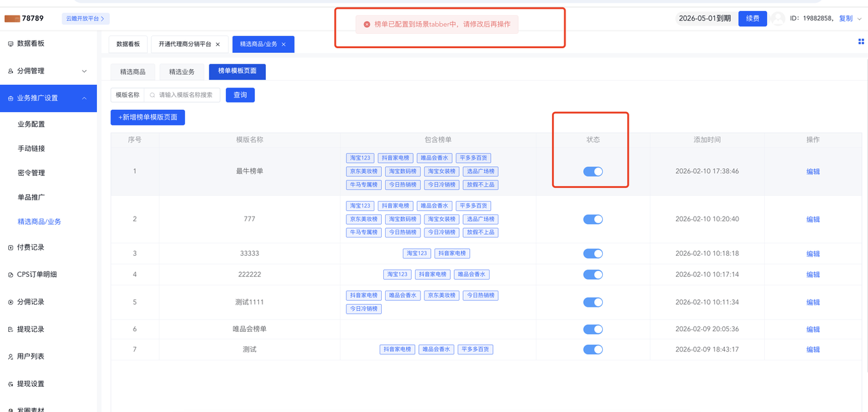Viewport: 868px width, 412px height.
Task: Toggle status switch for 唯品会榜单 row
Action: click(x=593, y=329)
